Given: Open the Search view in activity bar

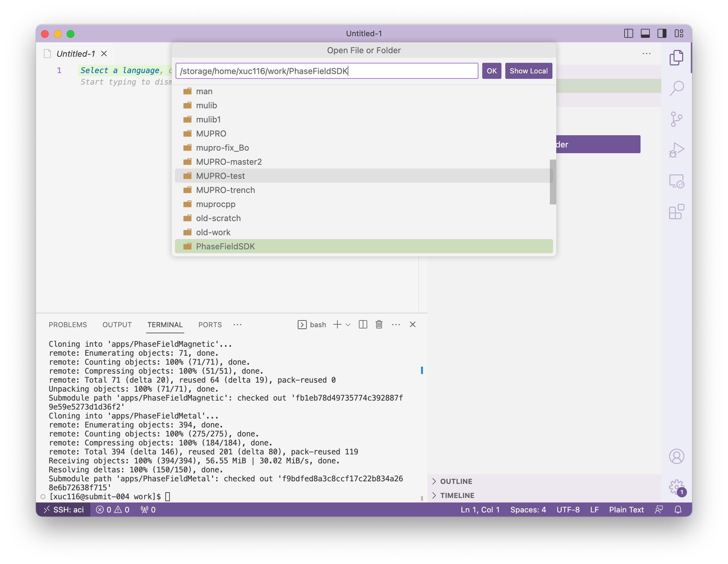Looking at the screenshot, I should pos(676,88).
